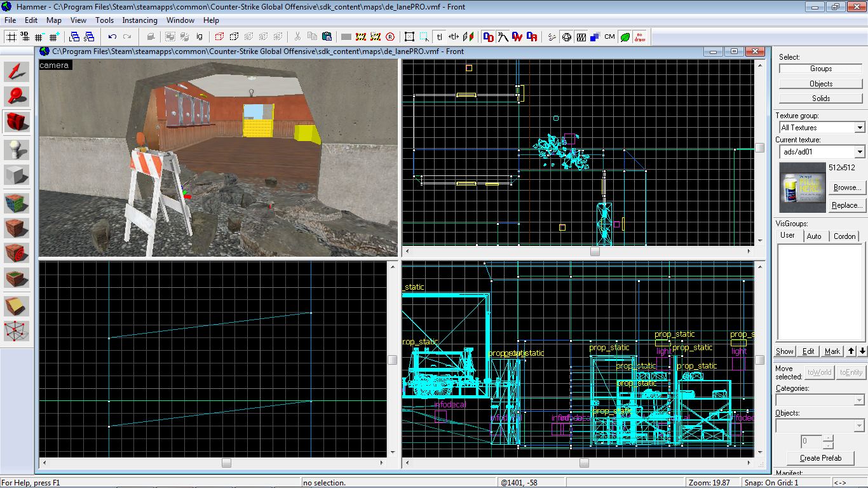Toggle the 2D grid display button
868x488 pixels.
click(x=11, y=37)
